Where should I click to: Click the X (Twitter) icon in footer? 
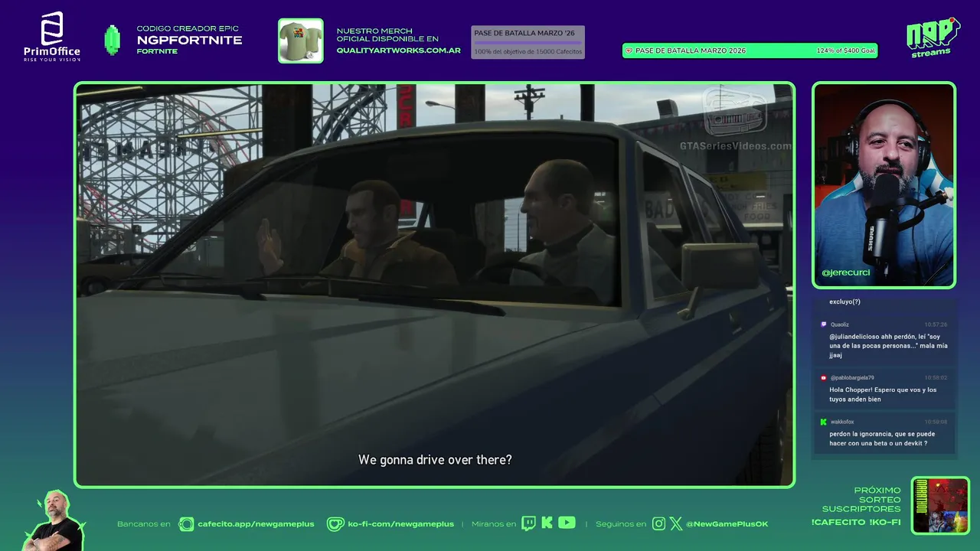676,523
